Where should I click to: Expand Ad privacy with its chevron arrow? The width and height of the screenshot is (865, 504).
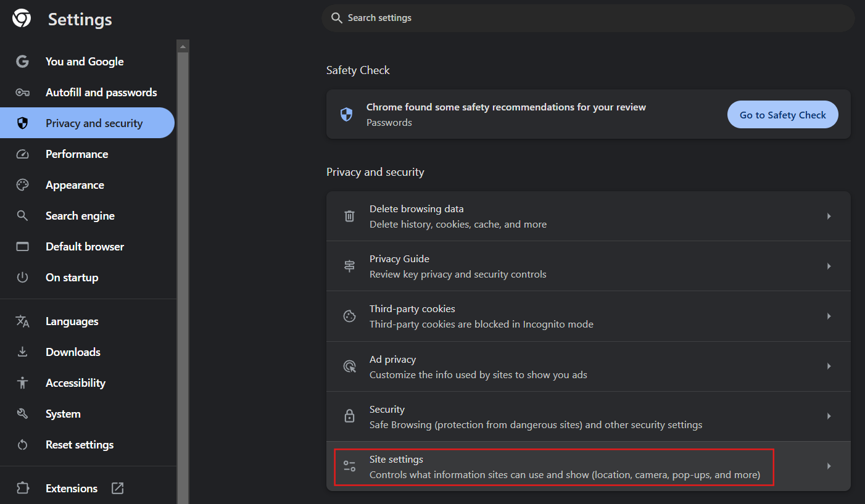coord(829,366)
